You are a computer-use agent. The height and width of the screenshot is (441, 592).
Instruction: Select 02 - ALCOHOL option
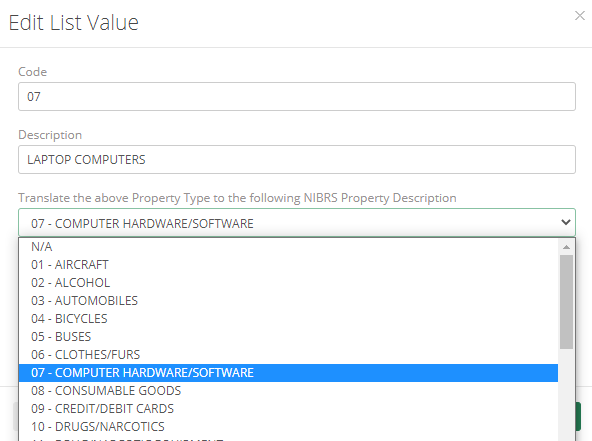click(288, 283)
